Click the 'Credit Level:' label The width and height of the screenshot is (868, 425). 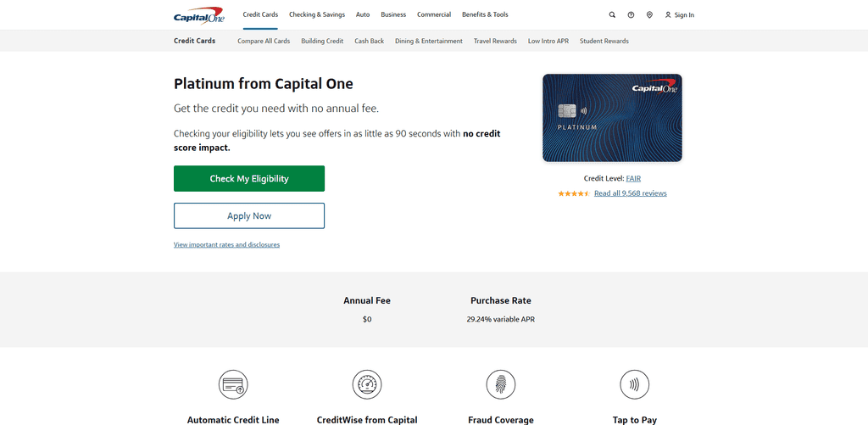[x=604, y=178]
